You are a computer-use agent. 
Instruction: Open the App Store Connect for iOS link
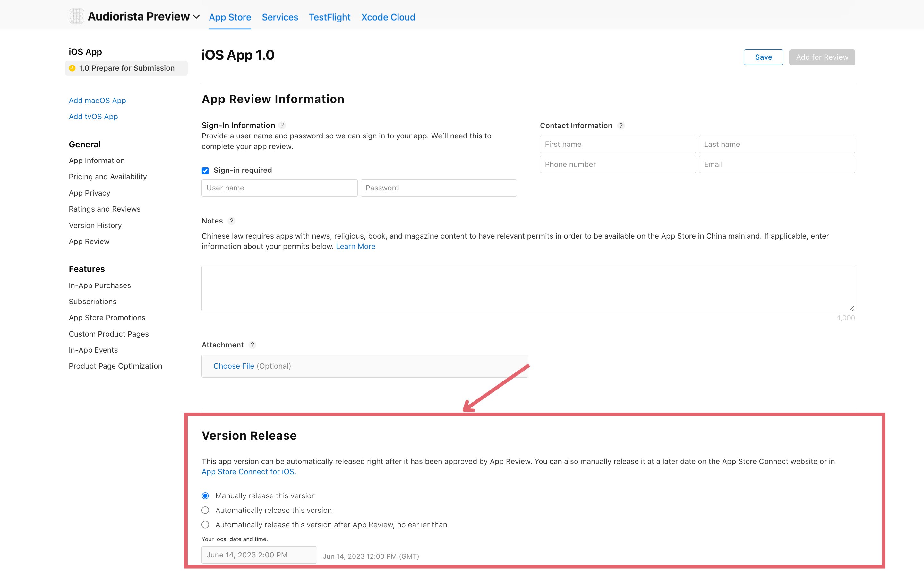[x=249, y=472]
